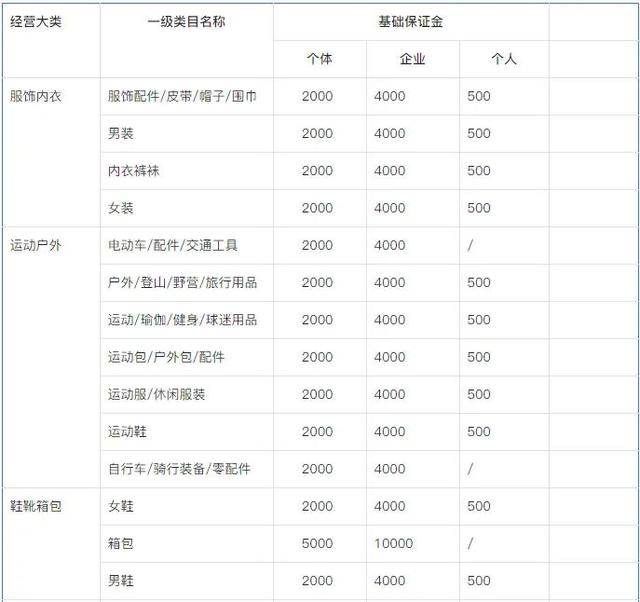The height and width of the screenshot is (602, 640).
Task: Click 4000 in the 运动鞋 row
Action: 389,432
